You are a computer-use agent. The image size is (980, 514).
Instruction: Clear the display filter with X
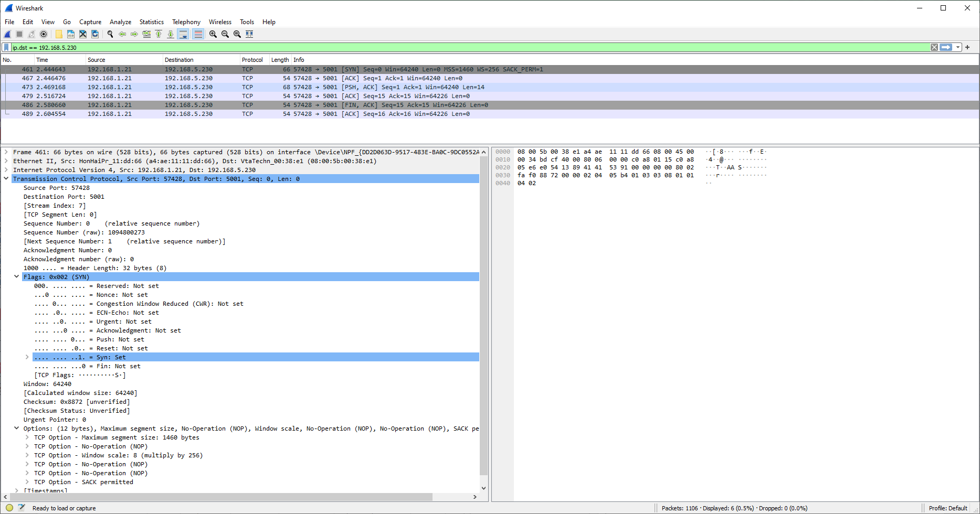[x=934, y=47]
